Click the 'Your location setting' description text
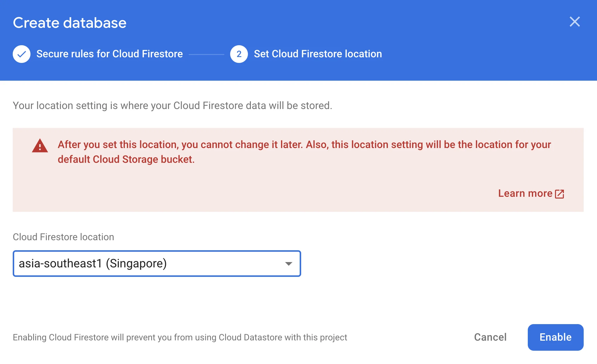 coord(172,105)
